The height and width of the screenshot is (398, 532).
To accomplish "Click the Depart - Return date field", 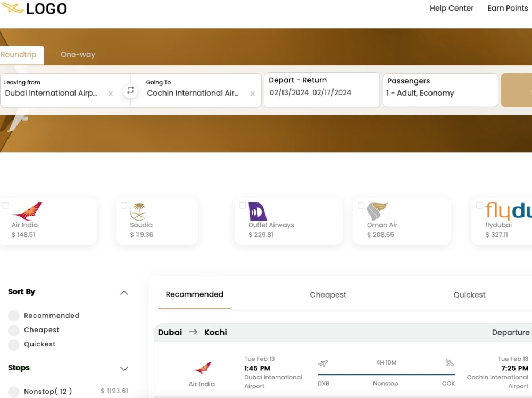I will click(321, 90).
